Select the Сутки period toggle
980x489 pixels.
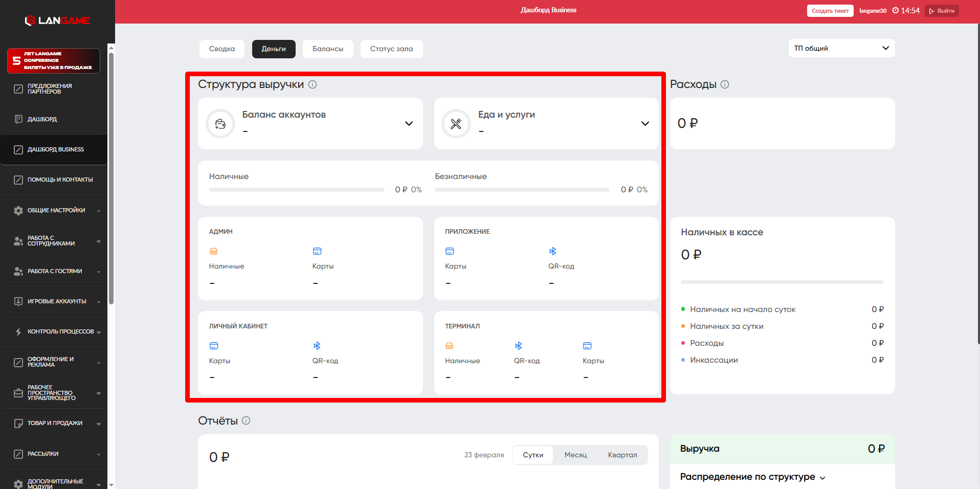533,455
